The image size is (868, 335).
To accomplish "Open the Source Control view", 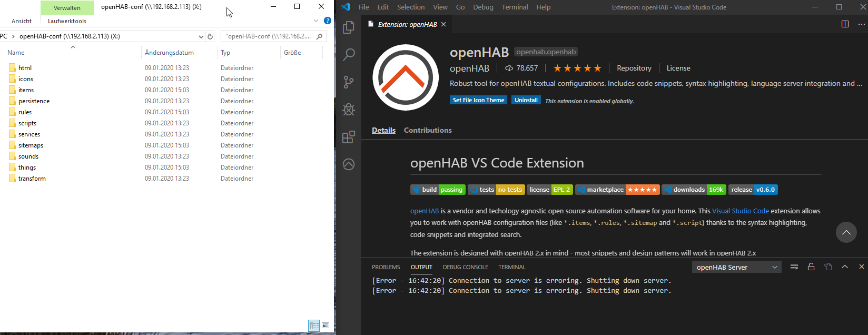I will [x=349, y=82].
